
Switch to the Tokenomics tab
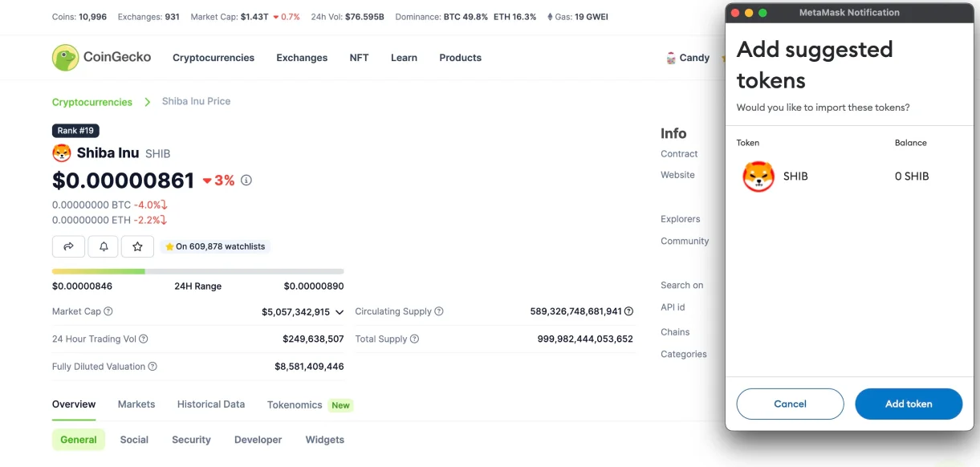(295, 405)
